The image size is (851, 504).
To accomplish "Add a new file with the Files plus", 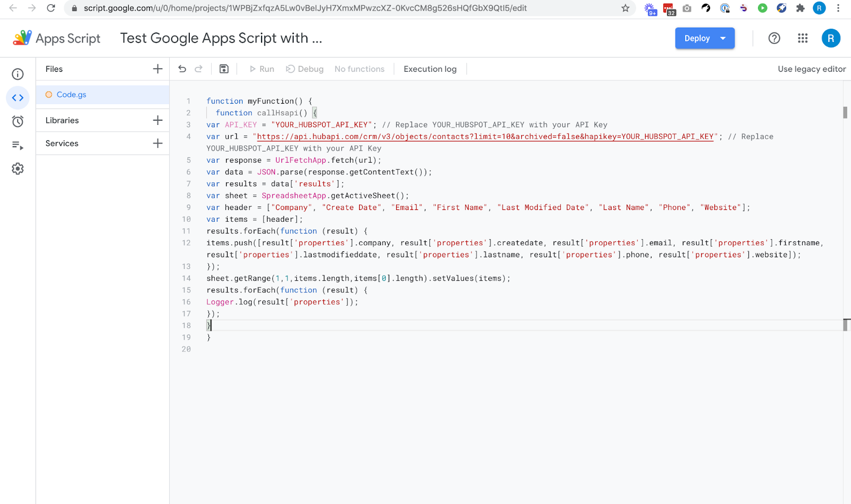I will 157,69.
